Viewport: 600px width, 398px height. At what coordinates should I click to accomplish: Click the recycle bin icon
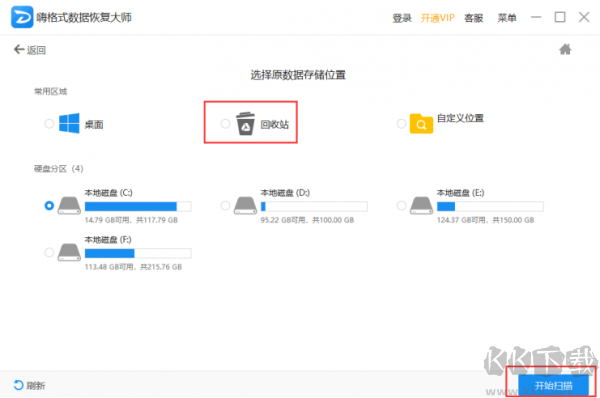pyautogui.click(x=245, y=123)
